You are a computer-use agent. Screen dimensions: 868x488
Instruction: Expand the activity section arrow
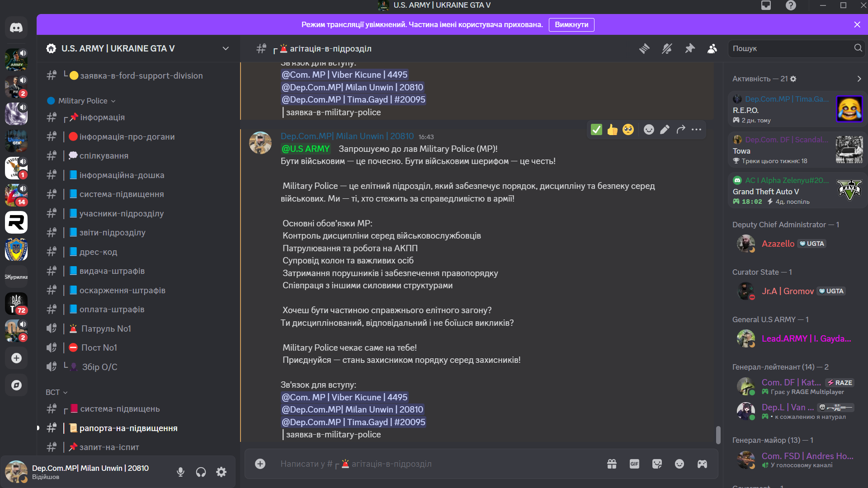859,79
